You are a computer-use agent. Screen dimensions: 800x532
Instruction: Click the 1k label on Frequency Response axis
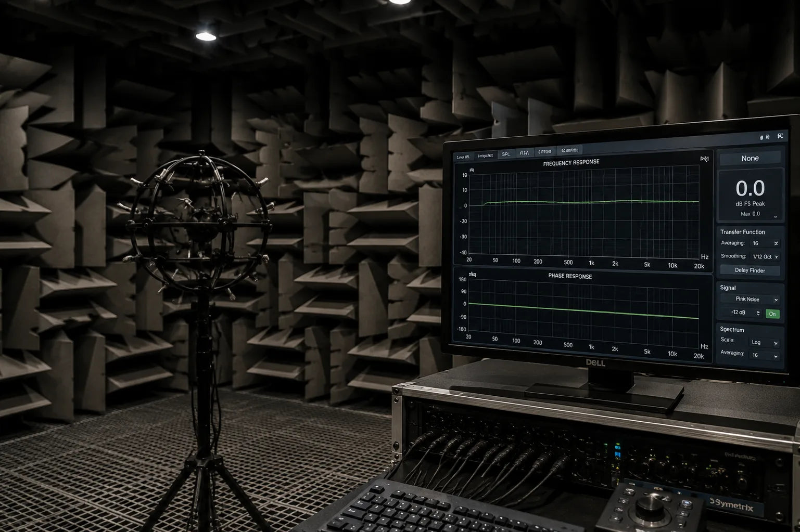tap(591, 263)
